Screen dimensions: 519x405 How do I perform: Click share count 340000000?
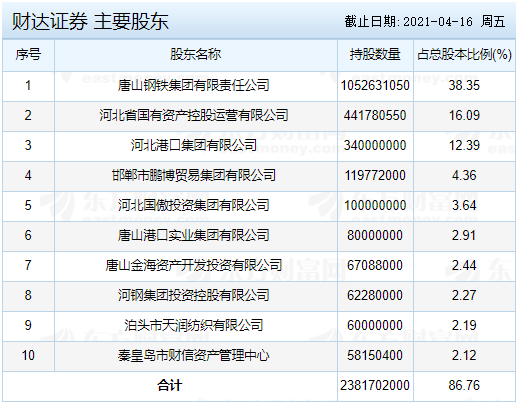click(x=375, y=145)
